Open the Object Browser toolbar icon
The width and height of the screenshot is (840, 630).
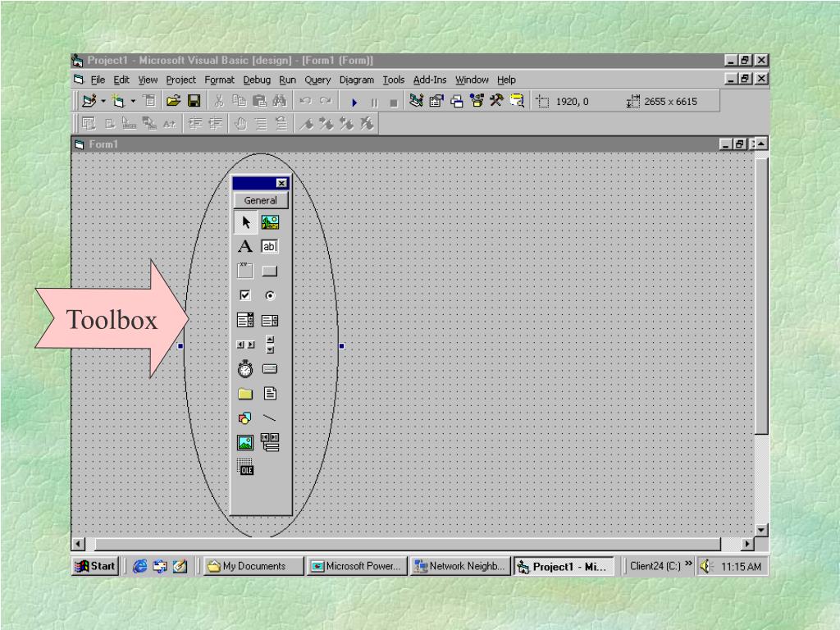[477, 101]
